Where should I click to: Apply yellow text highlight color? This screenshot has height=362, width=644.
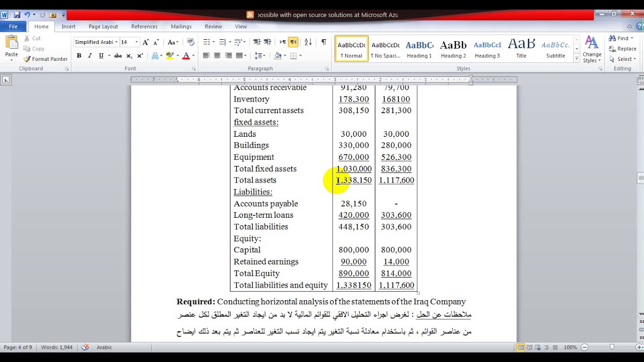pyautogui.click(x=170, y=56)
